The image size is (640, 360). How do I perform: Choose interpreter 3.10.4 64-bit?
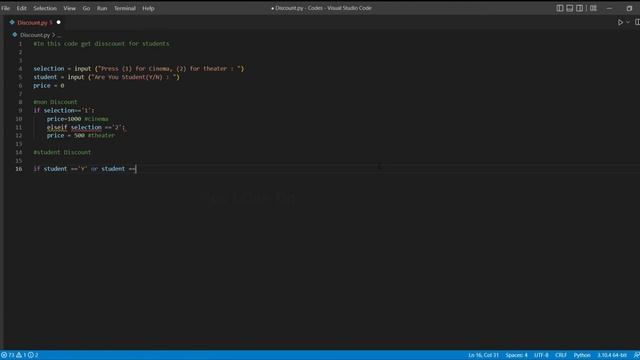pos(612,355)
